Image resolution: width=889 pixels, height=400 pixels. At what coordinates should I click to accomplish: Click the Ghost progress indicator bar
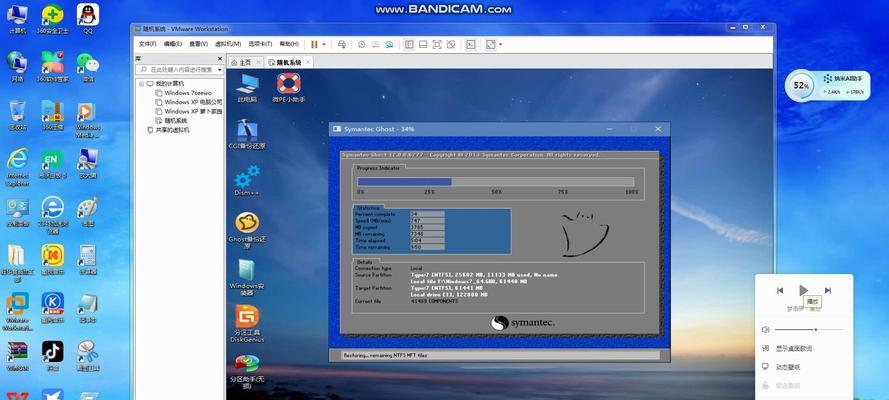pos(496,182)
